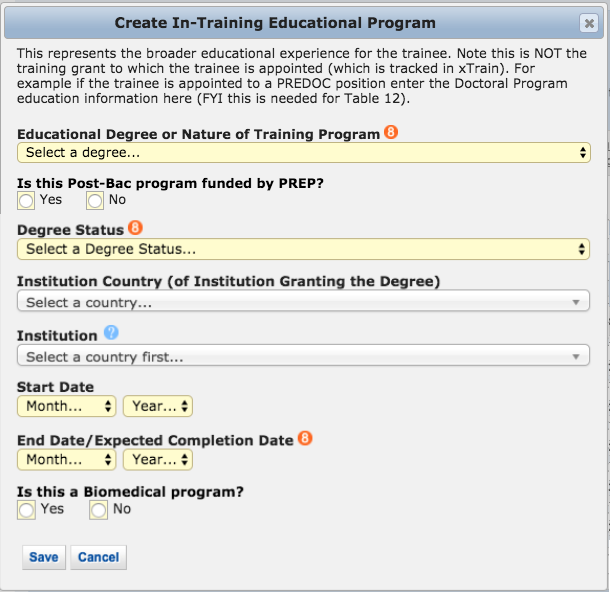Open the Start Date Year dropdown
The height and width of the screenshot is (592, 610).
pos(158,406)
